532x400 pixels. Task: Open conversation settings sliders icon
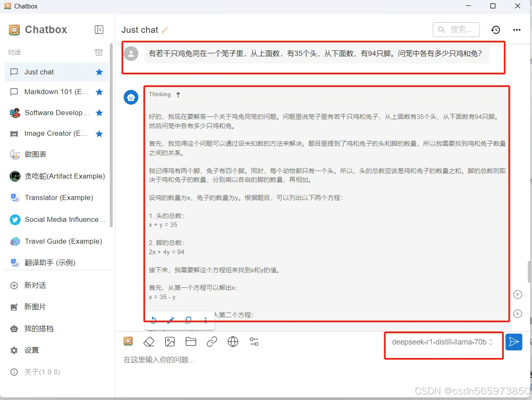click(254, 342)
